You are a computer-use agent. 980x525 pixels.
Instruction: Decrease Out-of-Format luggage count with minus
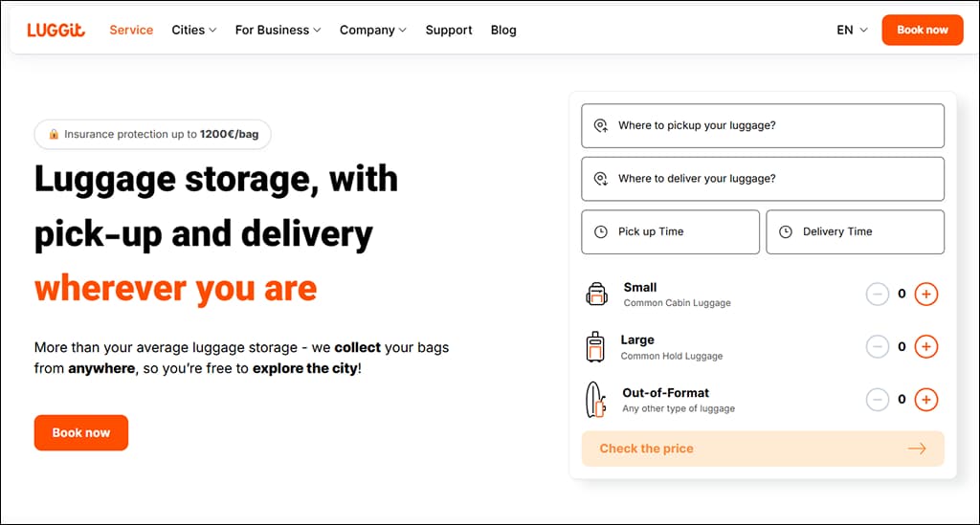878,400
